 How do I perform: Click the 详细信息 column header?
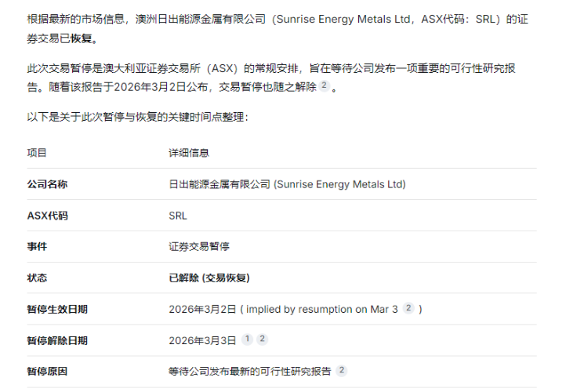coord(189,153)
